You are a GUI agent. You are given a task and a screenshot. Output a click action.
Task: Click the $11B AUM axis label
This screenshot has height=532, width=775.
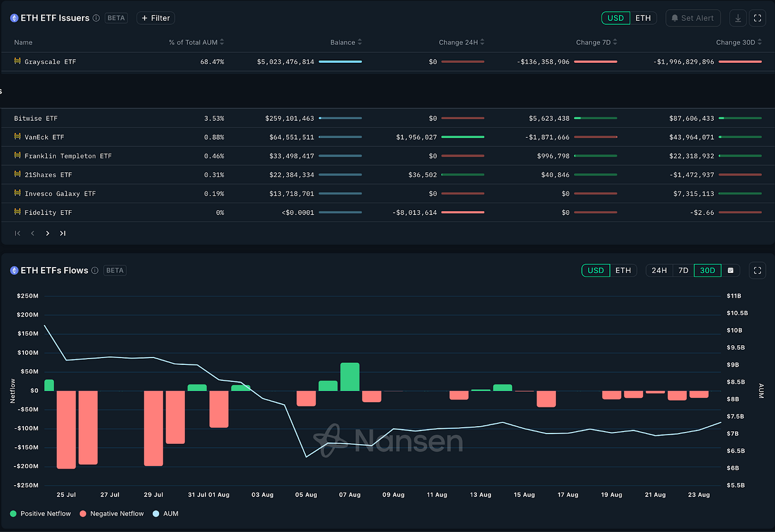(734, 296)
